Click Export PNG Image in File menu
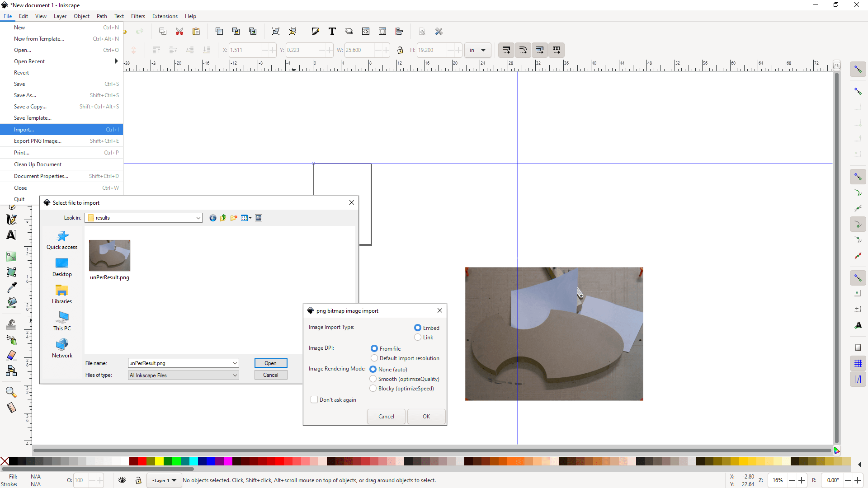 38,141
